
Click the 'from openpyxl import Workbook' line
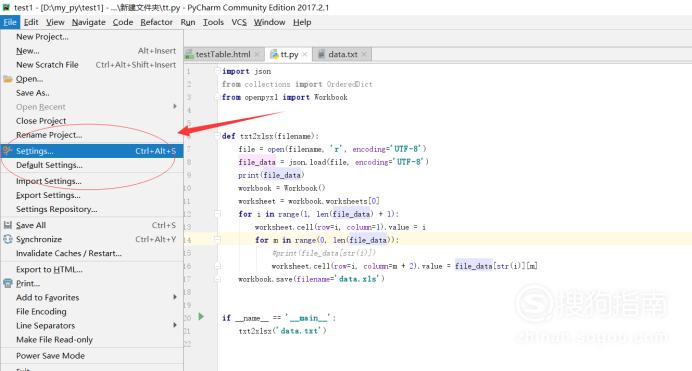coord(285,97)
